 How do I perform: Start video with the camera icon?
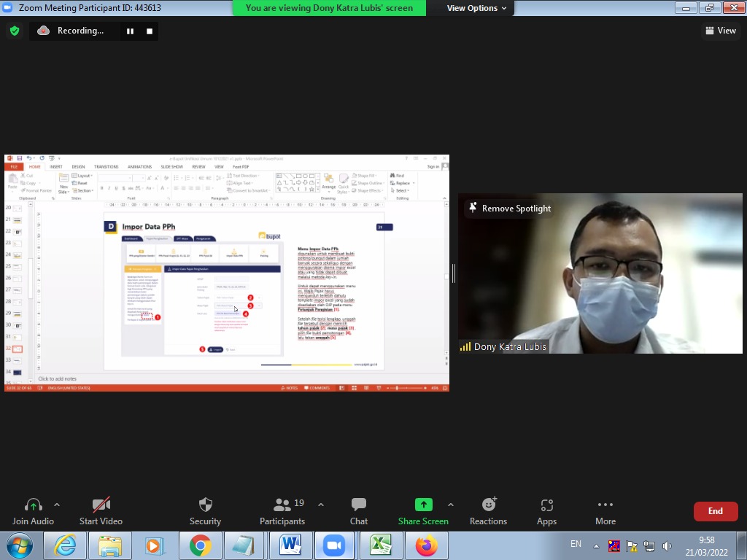click(101, 505)
